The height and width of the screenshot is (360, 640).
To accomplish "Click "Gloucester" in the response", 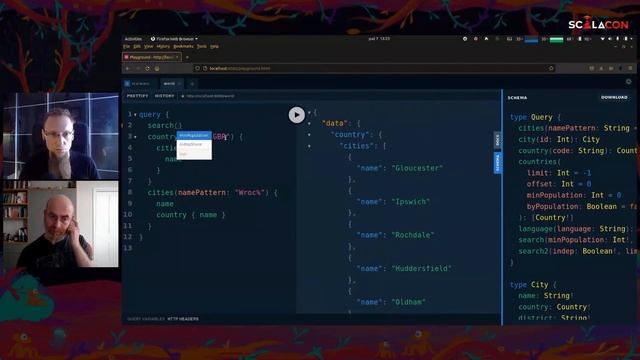I will click(x=417, y=168).
